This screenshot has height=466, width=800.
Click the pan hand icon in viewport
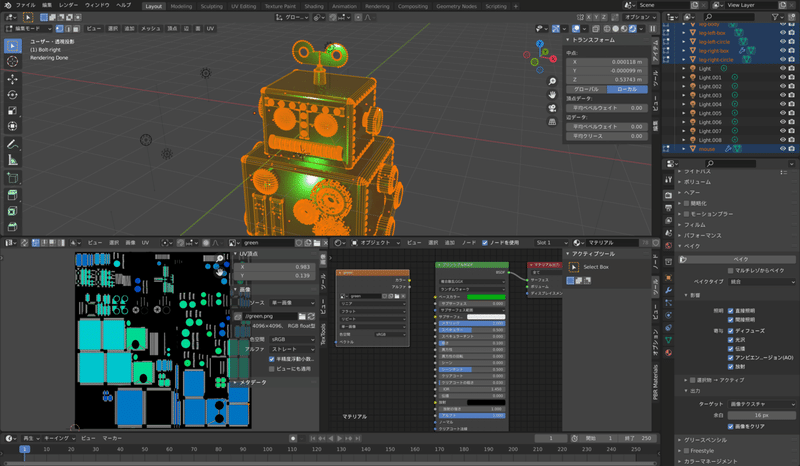pyautogui.click(x=552, y=96)
